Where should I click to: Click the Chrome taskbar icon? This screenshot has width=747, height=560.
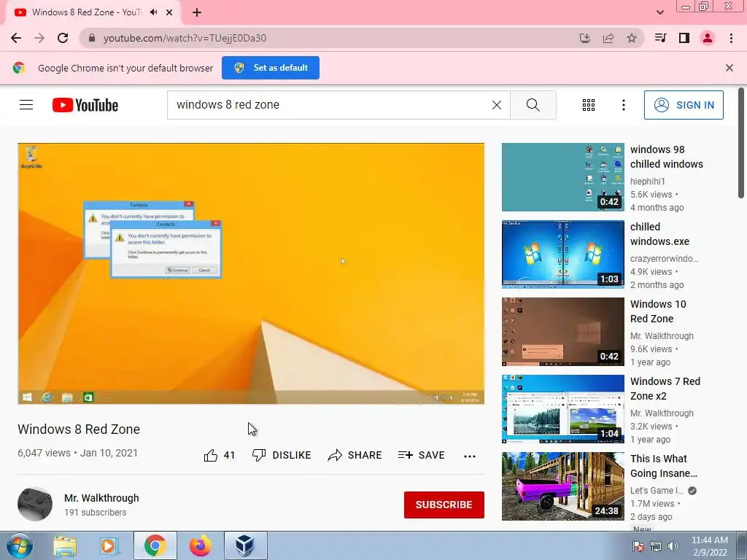[155, 545]
